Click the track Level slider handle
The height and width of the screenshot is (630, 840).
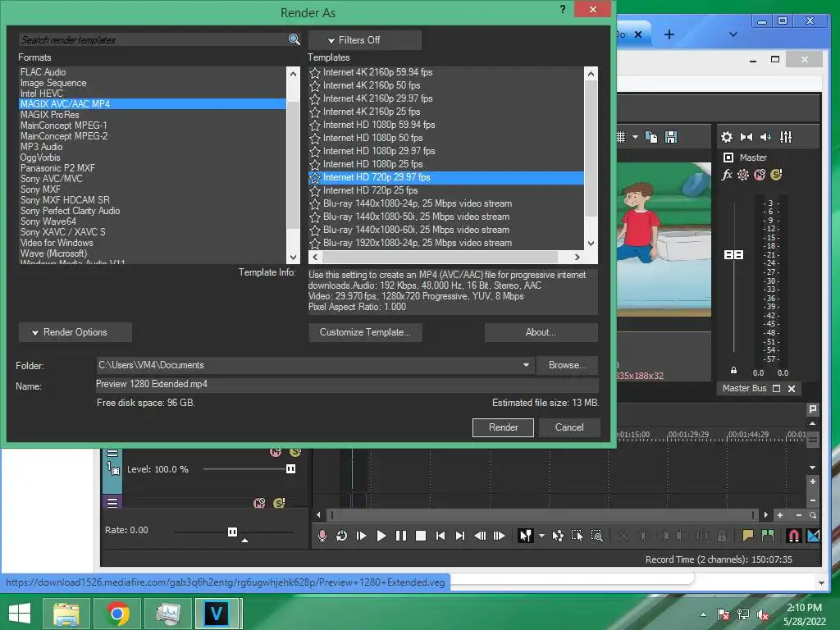(x=291, y=469)
